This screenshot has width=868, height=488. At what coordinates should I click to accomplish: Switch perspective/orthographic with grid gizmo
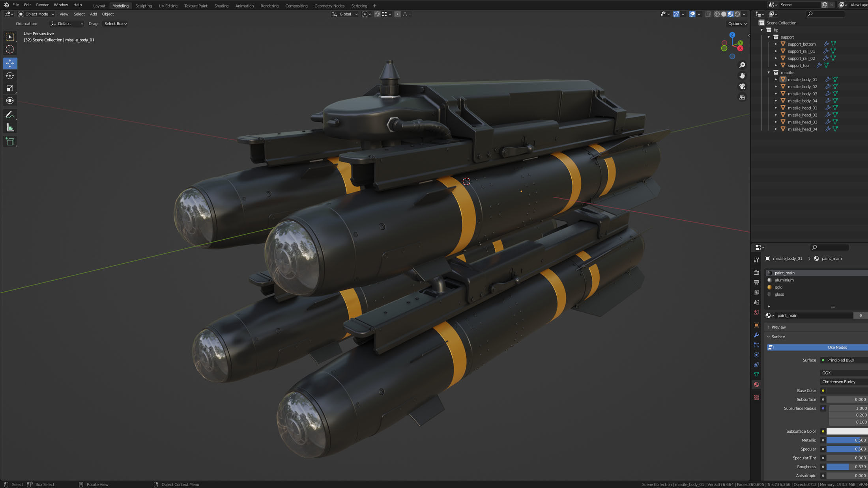pos(742,97)
